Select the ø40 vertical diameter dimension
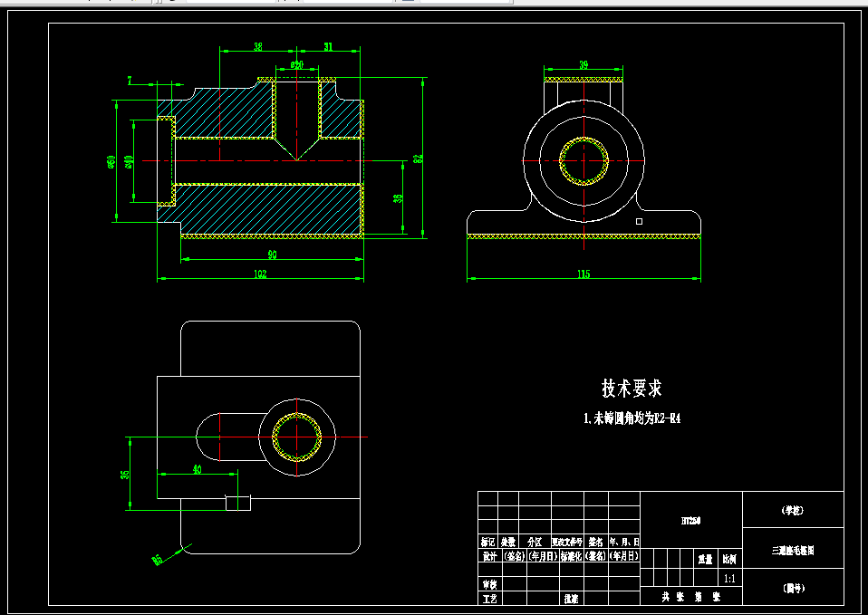 [x=129, y=161]
